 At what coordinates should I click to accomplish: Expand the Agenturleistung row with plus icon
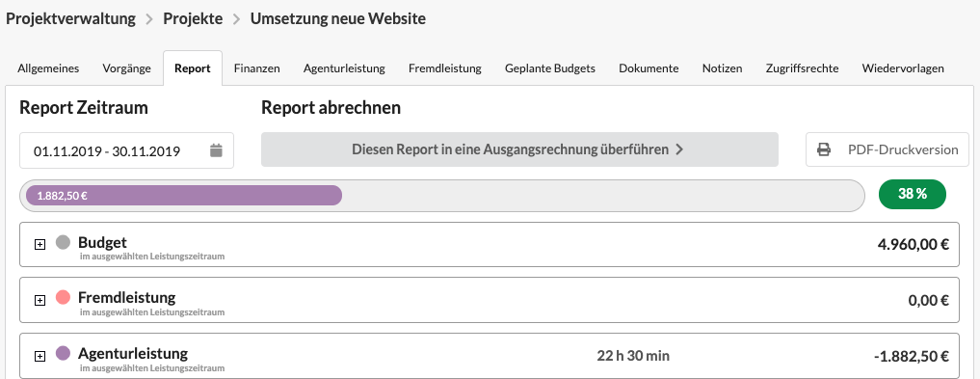(40, 357)
